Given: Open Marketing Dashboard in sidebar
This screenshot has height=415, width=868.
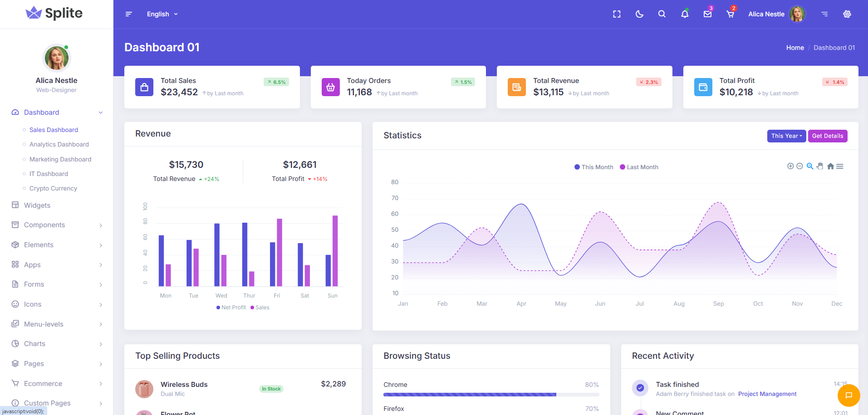Looking at the screenshot, I should pos(60,159).
